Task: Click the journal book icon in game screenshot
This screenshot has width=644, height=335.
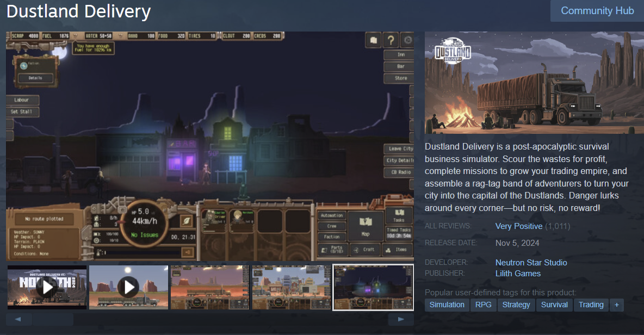Action: 373,40
